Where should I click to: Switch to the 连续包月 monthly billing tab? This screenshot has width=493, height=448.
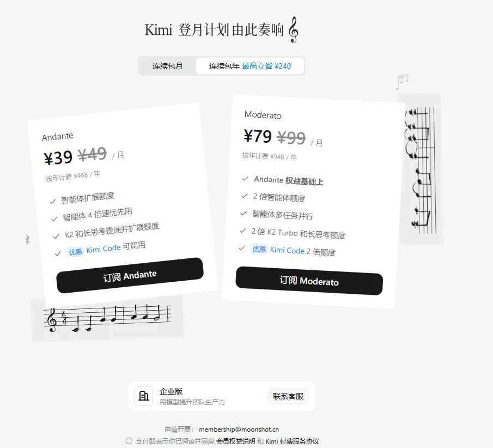tap(167, 66)
